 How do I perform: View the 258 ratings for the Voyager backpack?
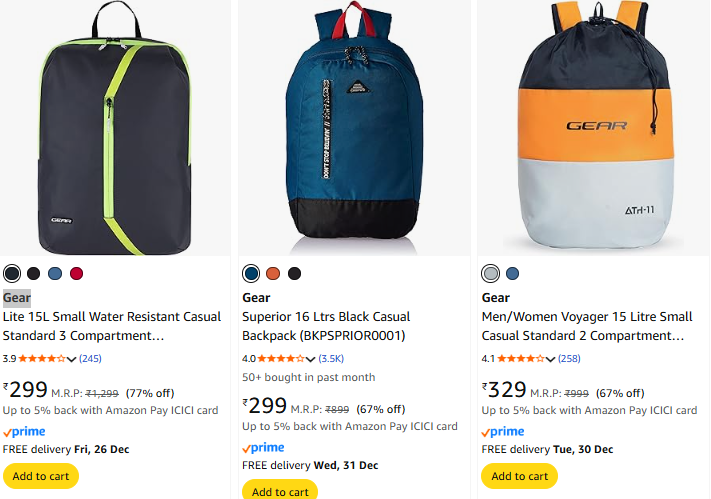click(x=569, y=358)
